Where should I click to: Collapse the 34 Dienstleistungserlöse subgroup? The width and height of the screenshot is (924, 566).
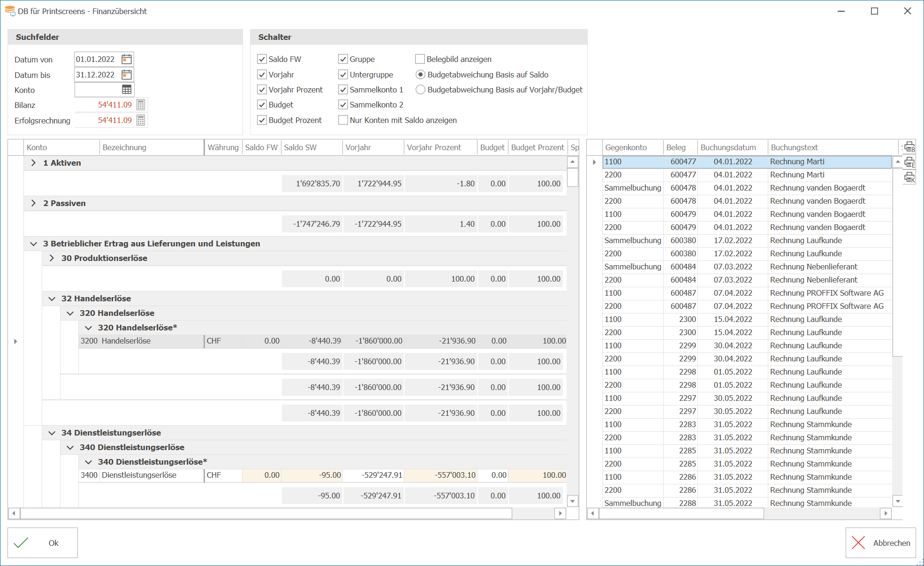click(x=52, y=433)
